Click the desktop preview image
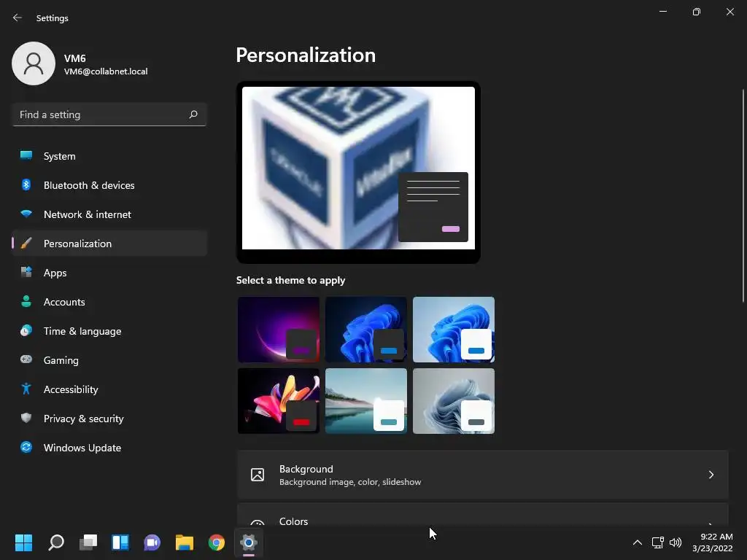Viewport: 747px width, 560px height. tap(358, 168)
